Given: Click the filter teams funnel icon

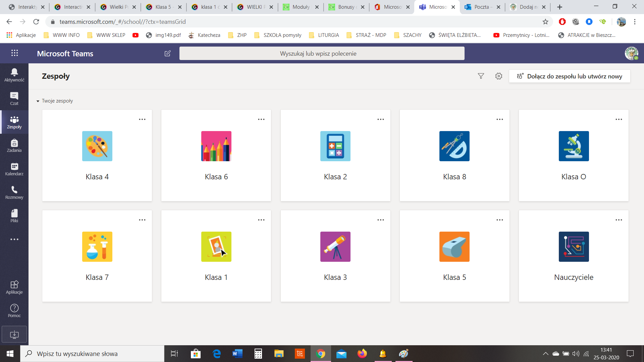Looking at the screenshot, I should pyautogui.click(x=481, y=76).
